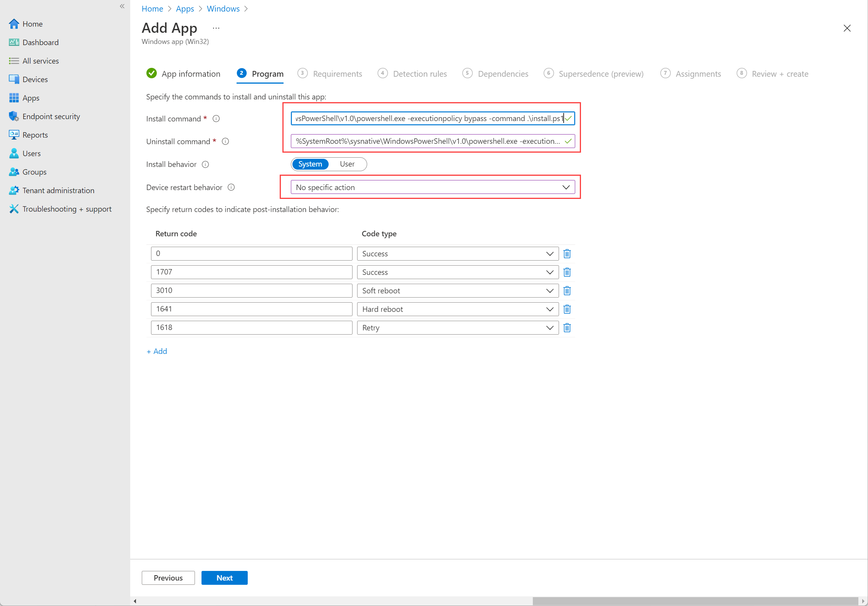Click the scrollbar left arrow

(135, 601)
